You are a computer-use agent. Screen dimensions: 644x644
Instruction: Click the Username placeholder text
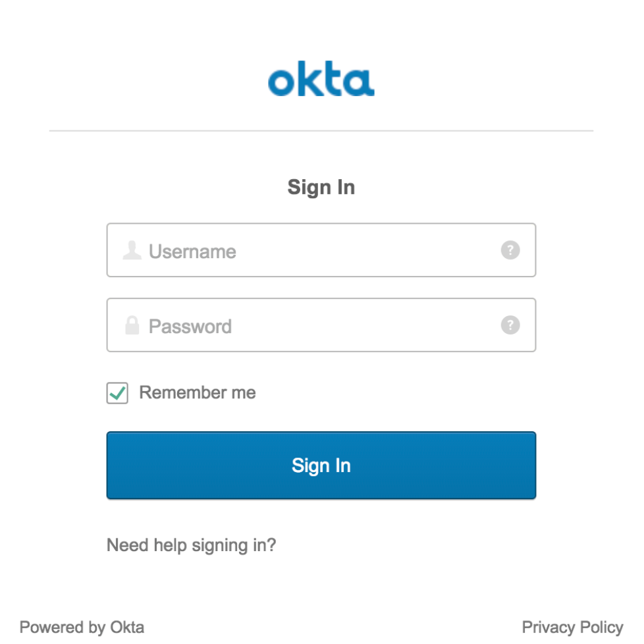click(x=192, y=252)
